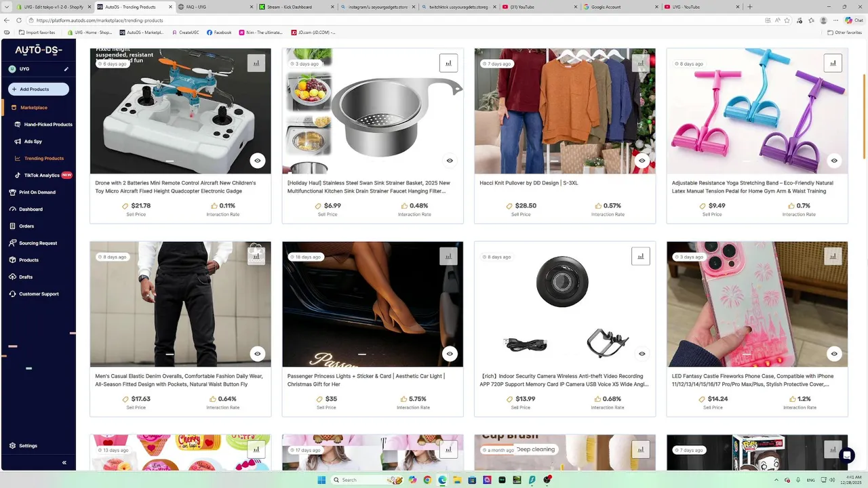Open File Explorer from the taskbar
This screenshot has width=868, height=488.
point(457,480)
